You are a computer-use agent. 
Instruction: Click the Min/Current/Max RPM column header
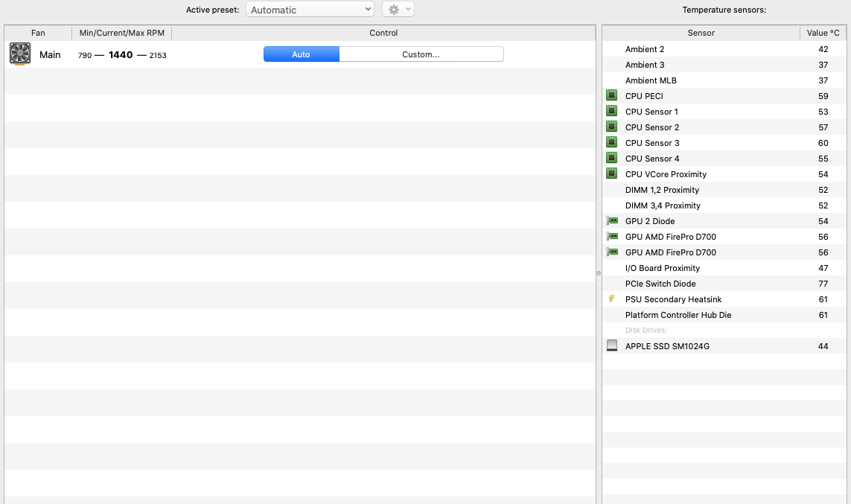click(x=121, y=33)
